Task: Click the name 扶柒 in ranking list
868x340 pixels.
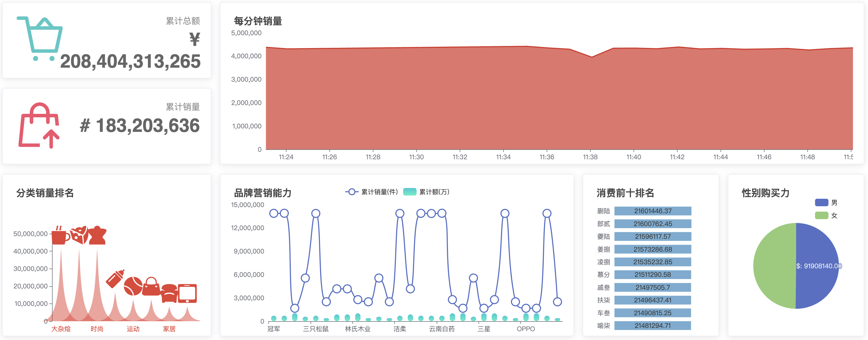Action: coord(604,300)
